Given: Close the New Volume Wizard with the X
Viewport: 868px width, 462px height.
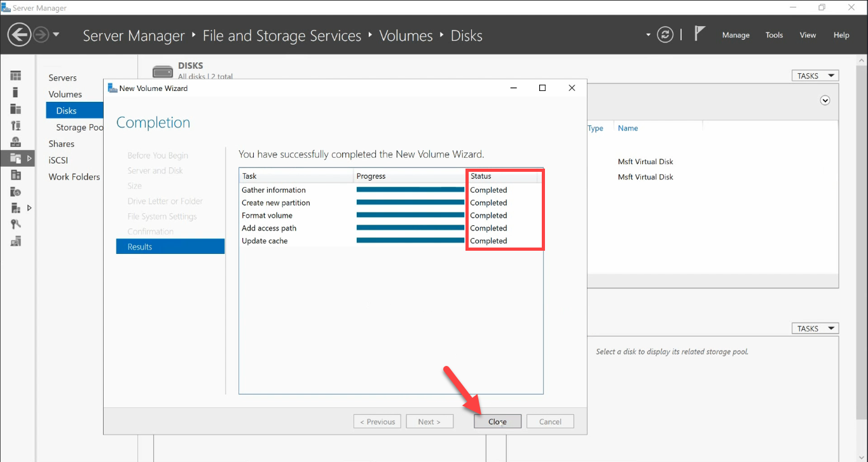Looking at the screenshot, I should pos(572,88).
